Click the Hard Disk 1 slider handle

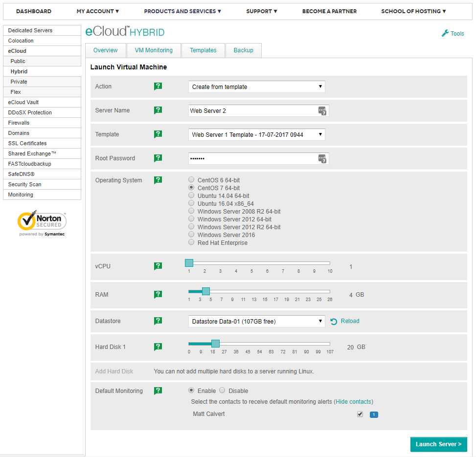215,344
